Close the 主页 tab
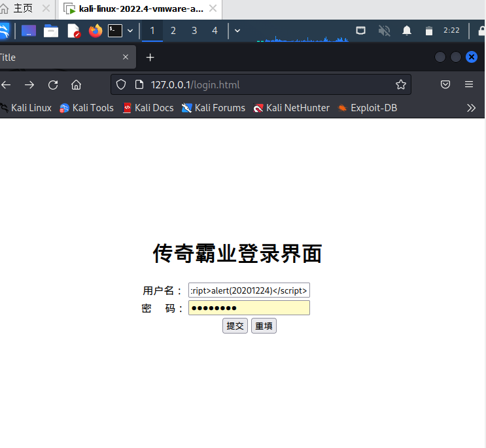This screenshot has height=448, width=486. coord(46,9)
